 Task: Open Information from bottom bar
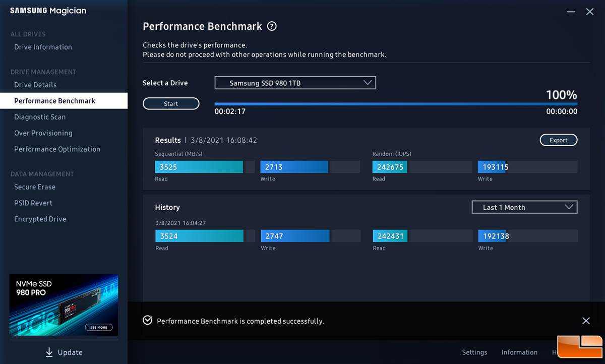coord(519,352)
